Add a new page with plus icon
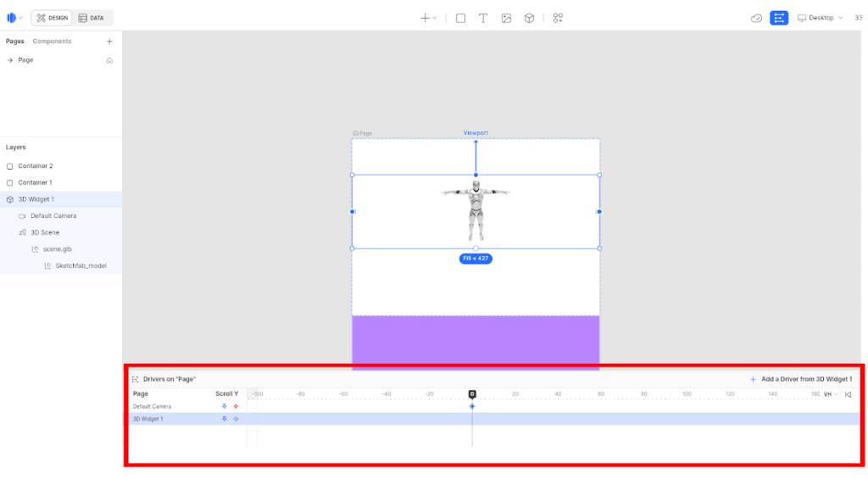 109,42
